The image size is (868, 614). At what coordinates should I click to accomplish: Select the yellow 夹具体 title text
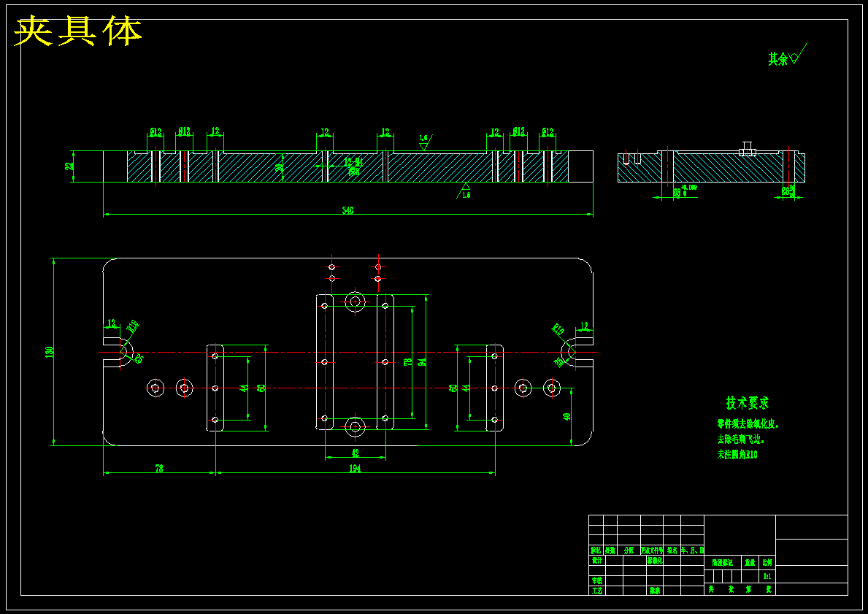pos(78,31)
